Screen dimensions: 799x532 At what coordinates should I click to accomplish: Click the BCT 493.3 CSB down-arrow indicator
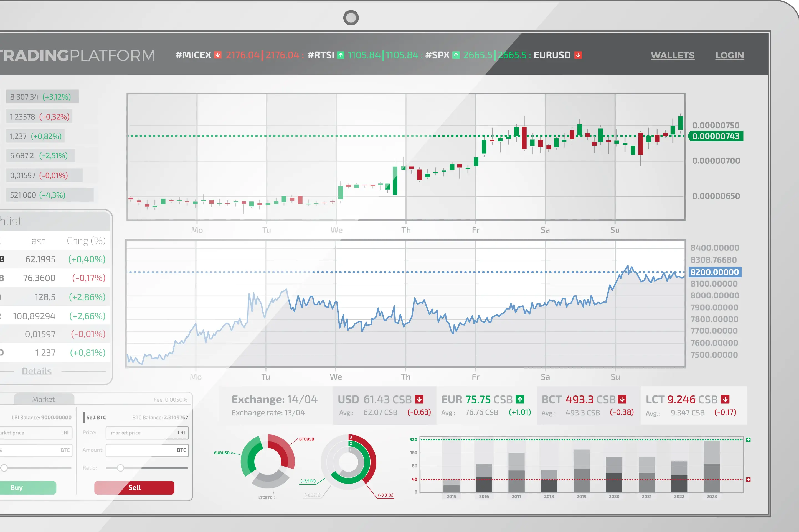(x=622, y=400)
